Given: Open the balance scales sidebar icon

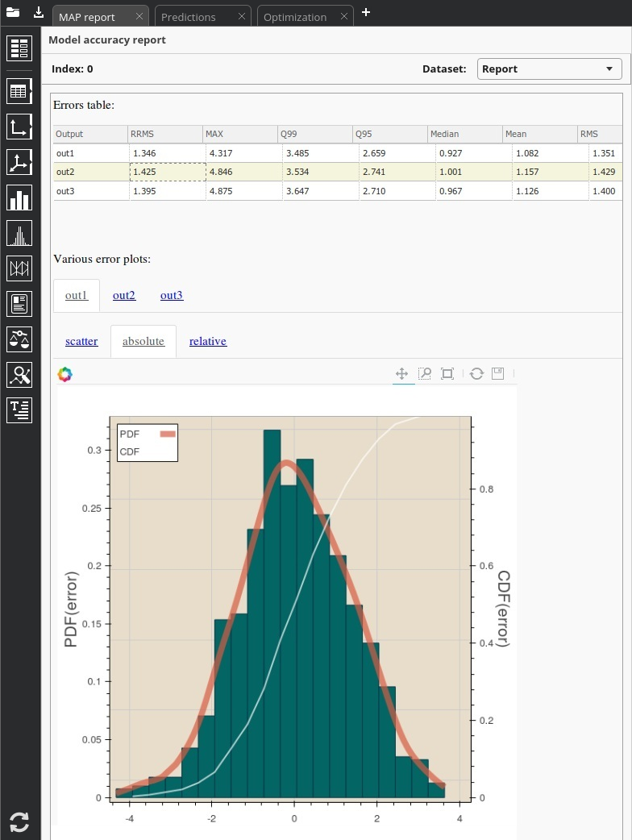Looking at the screenshot, I should [x=19, y=339].
